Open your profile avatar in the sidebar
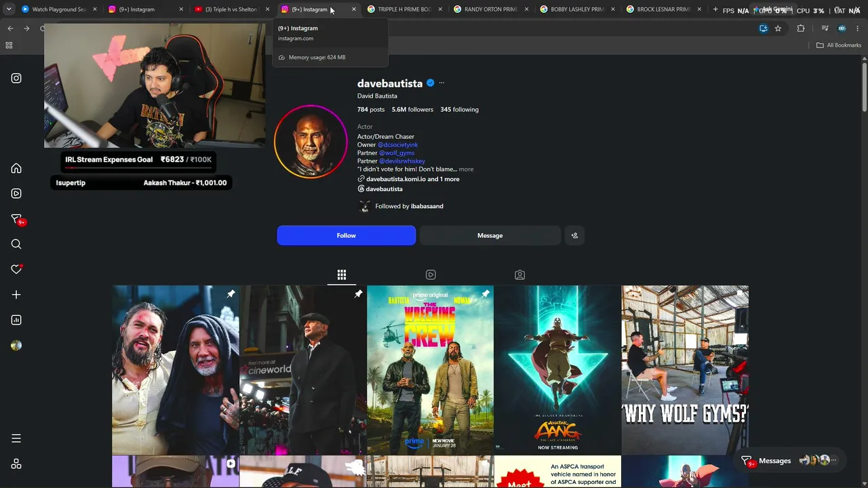 point(16,345)
